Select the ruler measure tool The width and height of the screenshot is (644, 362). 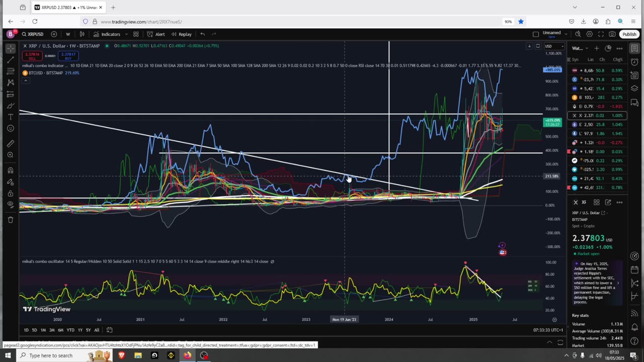pyautogui.click(x=11, y=144)
